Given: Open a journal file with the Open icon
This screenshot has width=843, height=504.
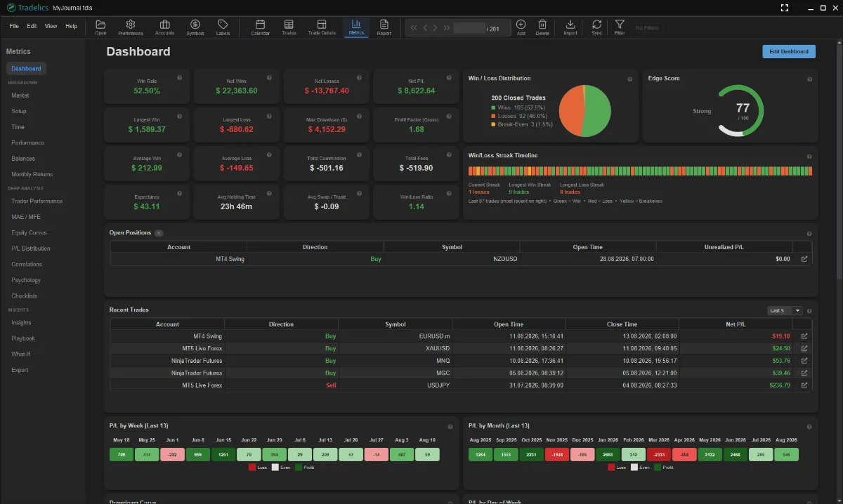Looking at the screenshot, I should 100,27.
